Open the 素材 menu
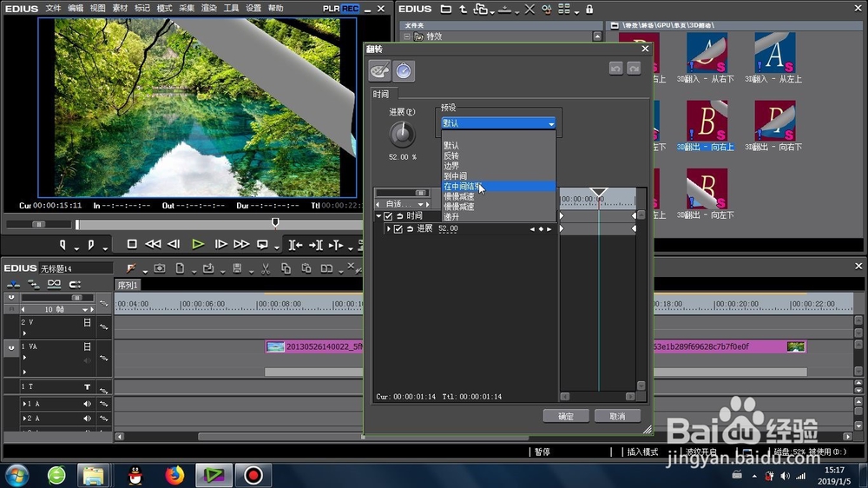Viewport: 868px width, 488px height. (120, 9)
